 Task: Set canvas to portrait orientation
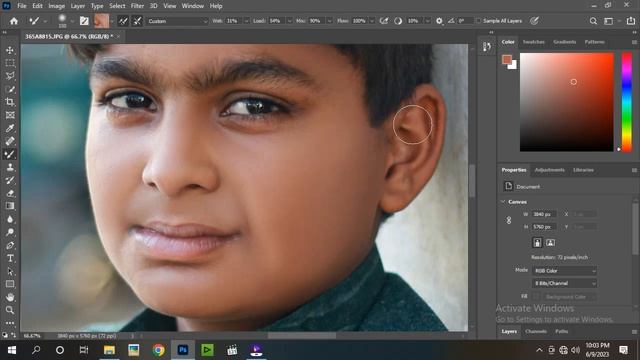click(x=538, y=243)
